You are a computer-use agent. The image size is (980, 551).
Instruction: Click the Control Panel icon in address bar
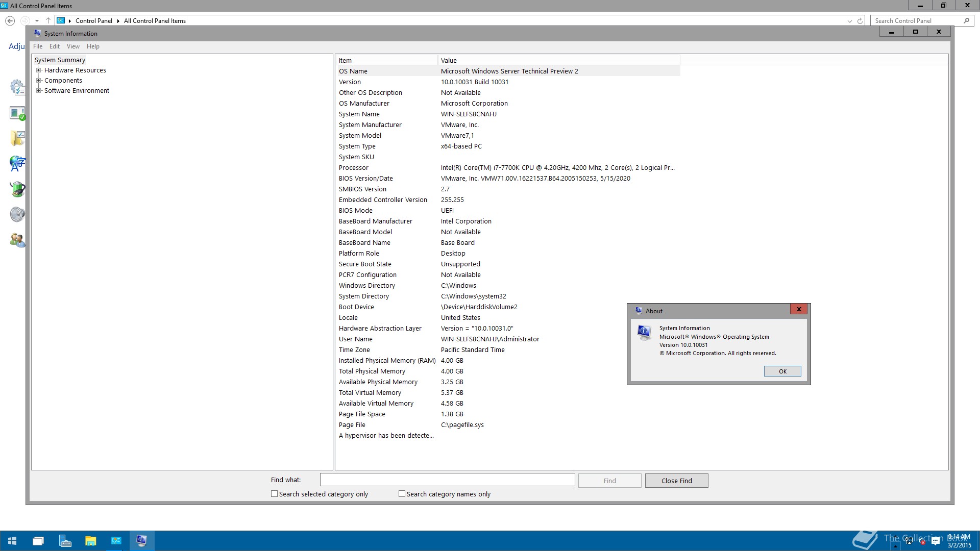click(61, 21)
